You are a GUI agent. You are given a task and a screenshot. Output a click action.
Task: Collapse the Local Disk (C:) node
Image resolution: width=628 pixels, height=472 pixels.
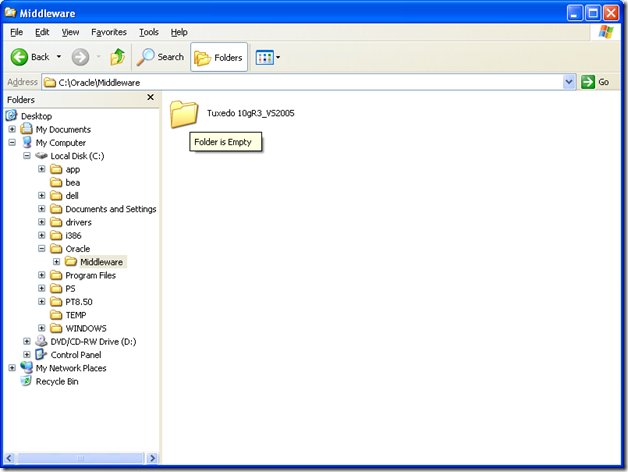pos(27,156)
